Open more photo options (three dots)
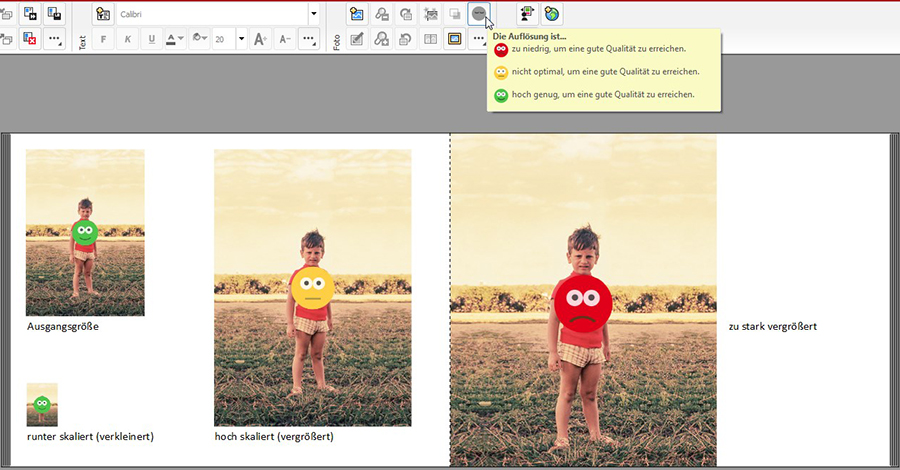 coord(479,39)
